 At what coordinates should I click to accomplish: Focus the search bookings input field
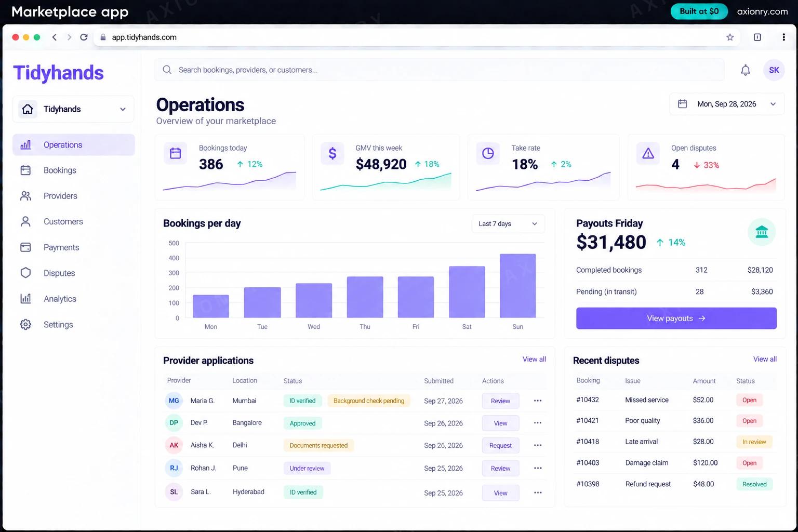[439, 70]
